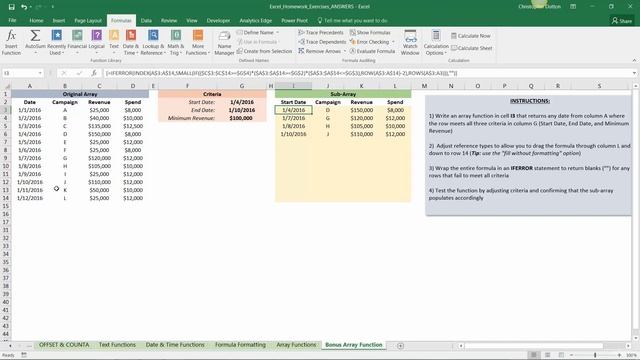Click Remove Arrows
Viewport: 640px width, 360px height.
coord(319,51)
